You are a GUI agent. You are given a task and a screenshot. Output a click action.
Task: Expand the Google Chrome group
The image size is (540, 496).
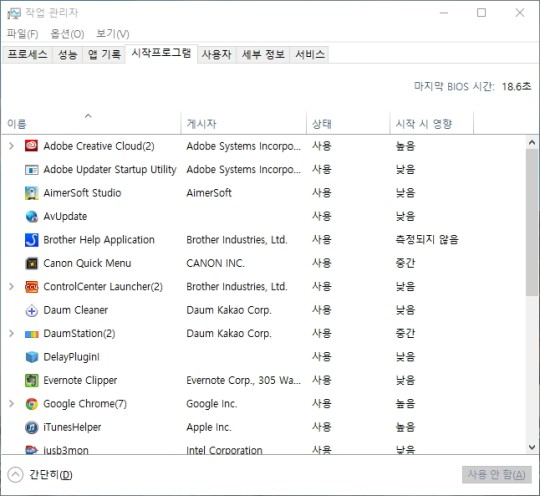[11, 404]
